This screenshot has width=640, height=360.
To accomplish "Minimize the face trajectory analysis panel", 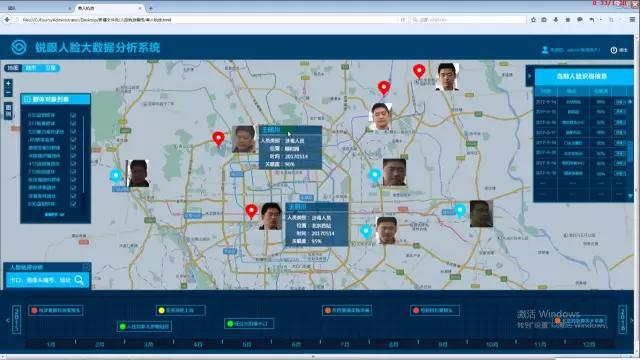I will click(86, 267).
